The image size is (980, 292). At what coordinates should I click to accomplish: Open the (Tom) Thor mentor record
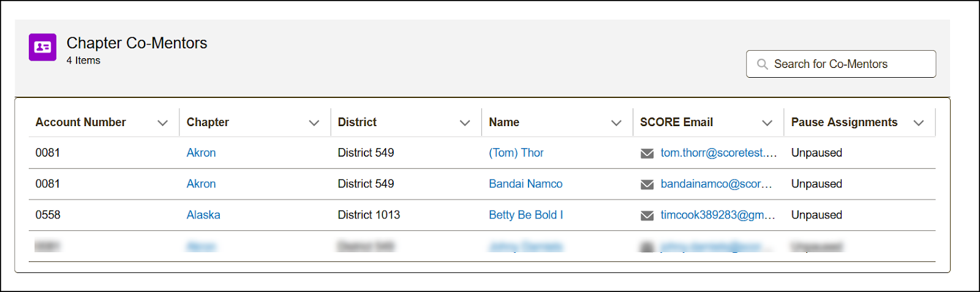(516, 153)
